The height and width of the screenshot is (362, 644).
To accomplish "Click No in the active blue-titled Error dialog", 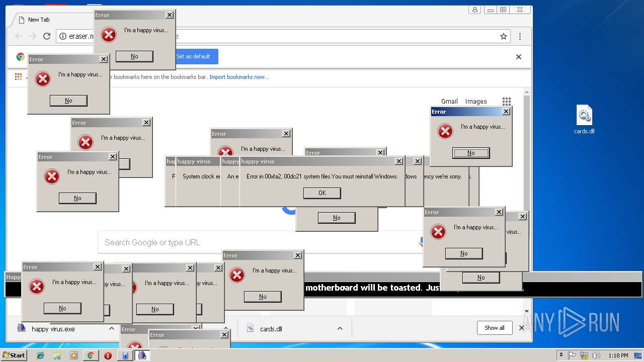I will [471, 153].
